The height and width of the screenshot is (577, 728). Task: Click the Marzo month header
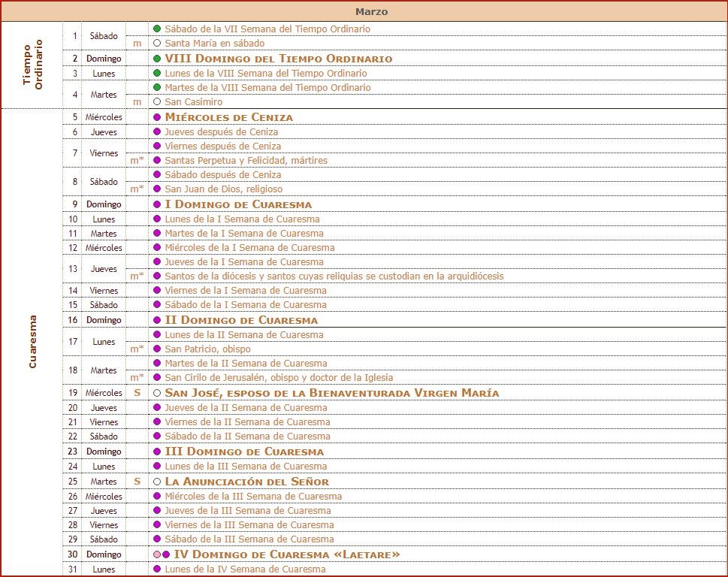371,12
